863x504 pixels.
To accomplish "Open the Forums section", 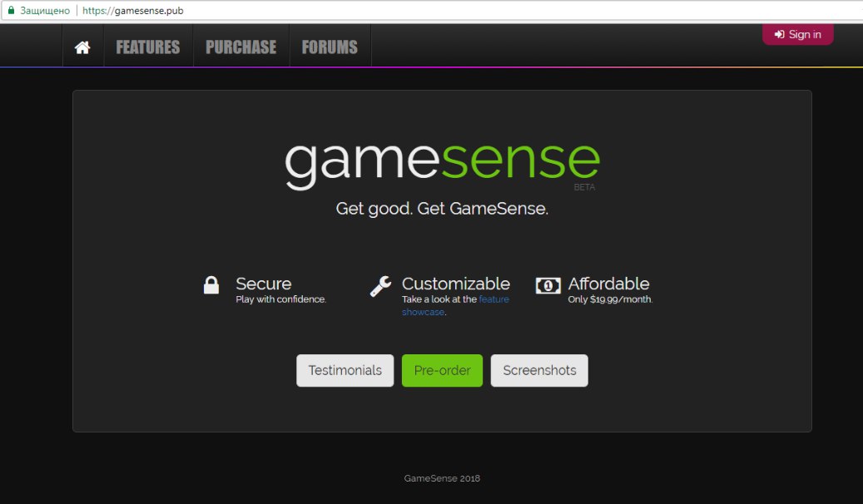I will [330, 47].
